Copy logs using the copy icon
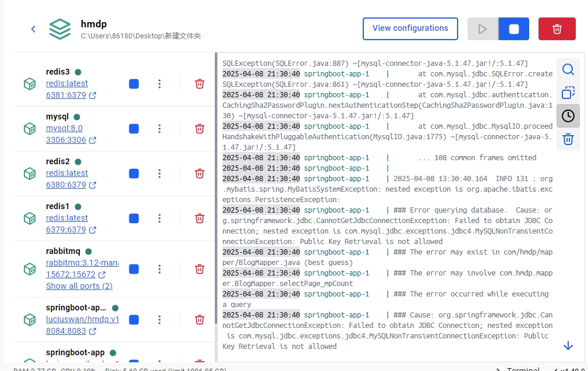The width and height of the screenshot is (588, 371). [x=568, y=93]
